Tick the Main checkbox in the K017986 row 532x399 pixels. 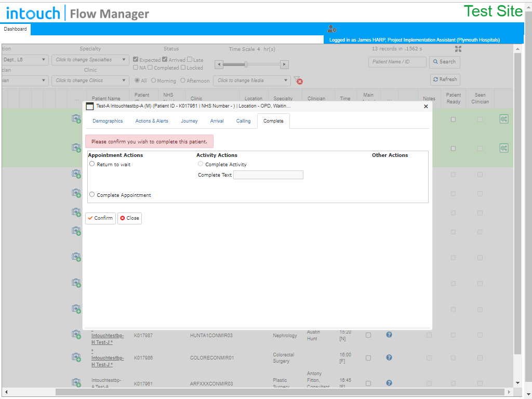pos(368,358)
